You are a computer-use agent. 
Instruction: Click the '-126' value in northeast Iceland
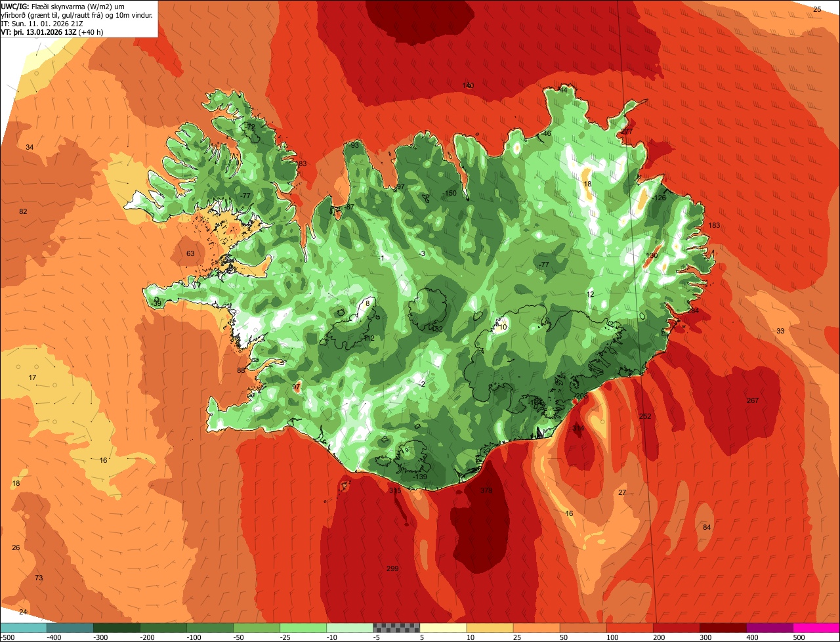click(x=659, y=198)
